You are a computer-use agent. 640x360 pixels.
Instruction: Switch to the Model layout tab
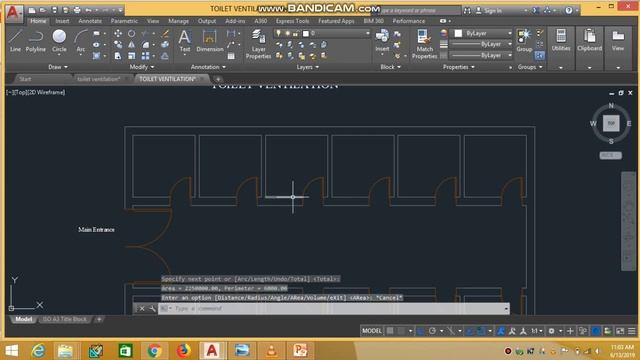(23, 319)
